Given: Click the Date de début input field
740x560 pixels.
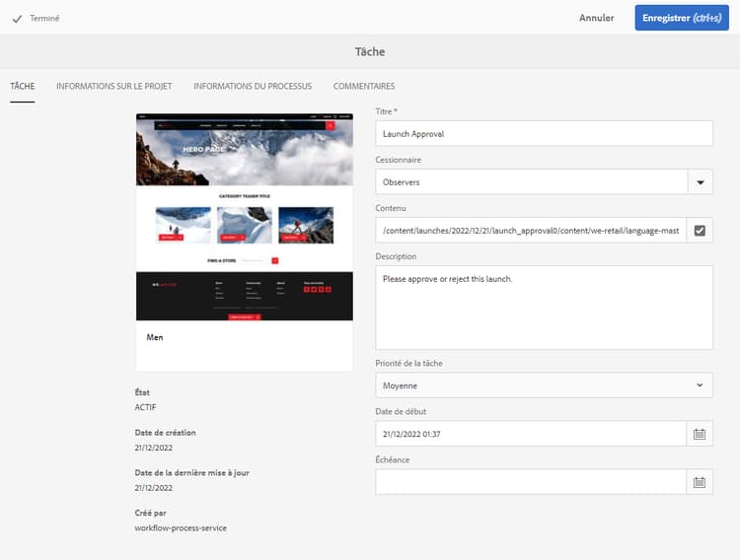Looking at the screenshot, I should 531,434.
